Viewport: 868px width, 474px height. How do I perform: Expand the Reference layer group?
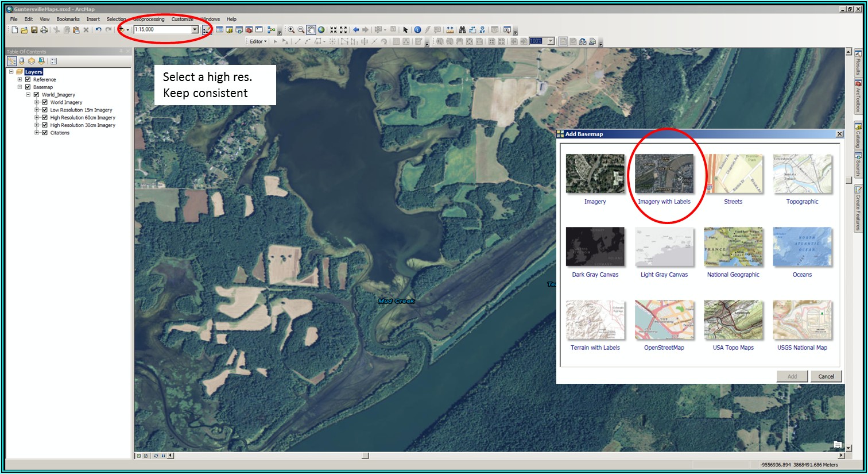(x=20, y=79)
